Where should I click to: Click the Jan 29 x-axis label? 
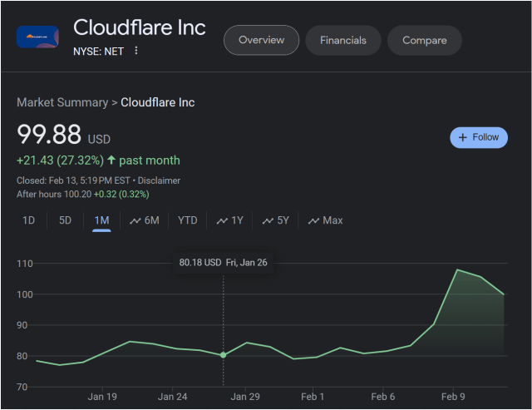[245, 397]
